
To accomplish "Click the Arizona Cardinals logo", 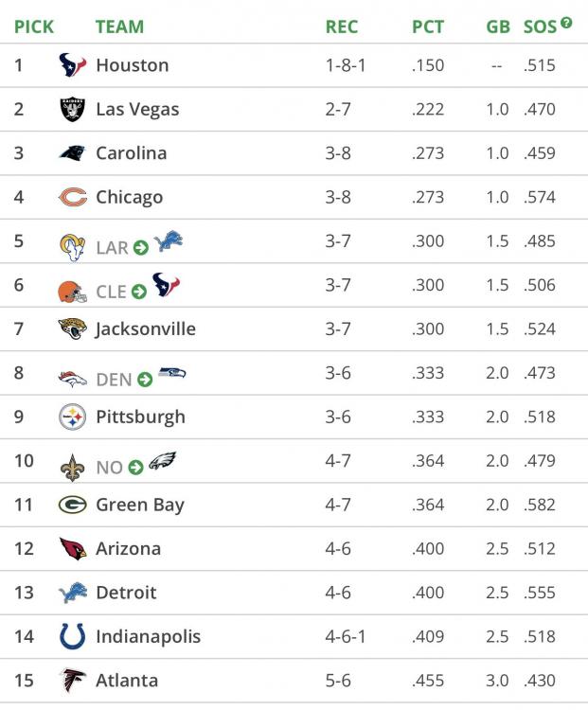I will pos(72,549).
